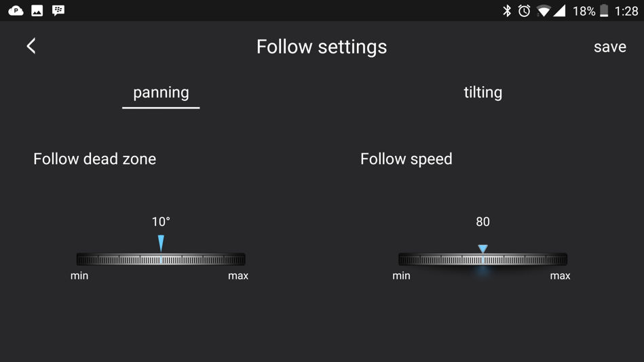The width and height of the screenshot is (644, 362).
Task: Switch to the tilting tab
Action: [483, 93]
